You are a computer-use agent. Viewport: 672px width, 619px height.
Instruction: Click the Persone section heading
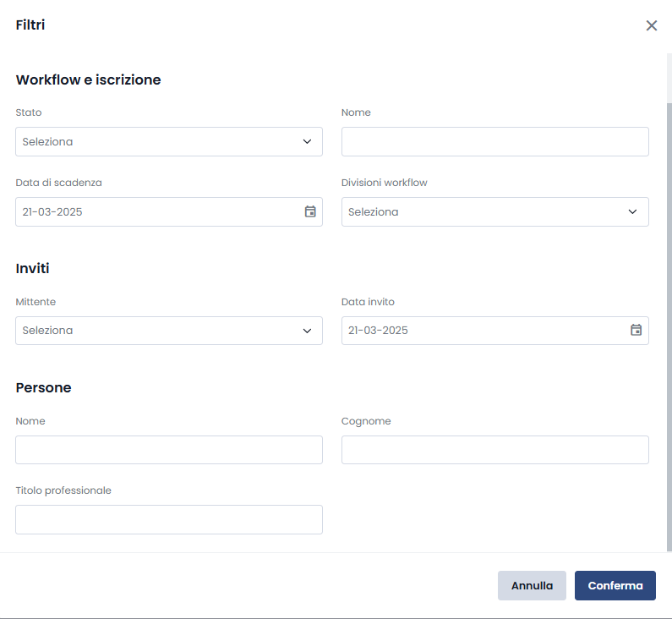point(43,387)
